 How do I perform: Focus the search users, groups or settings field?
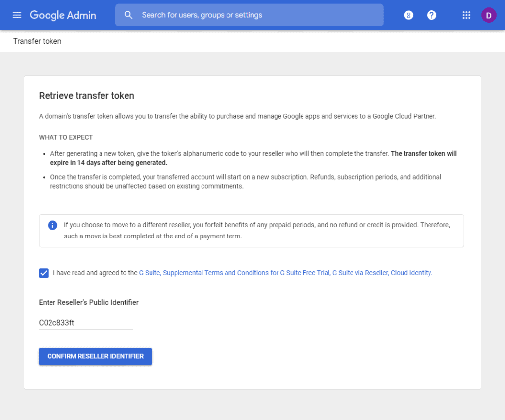[x=255, y=15]
